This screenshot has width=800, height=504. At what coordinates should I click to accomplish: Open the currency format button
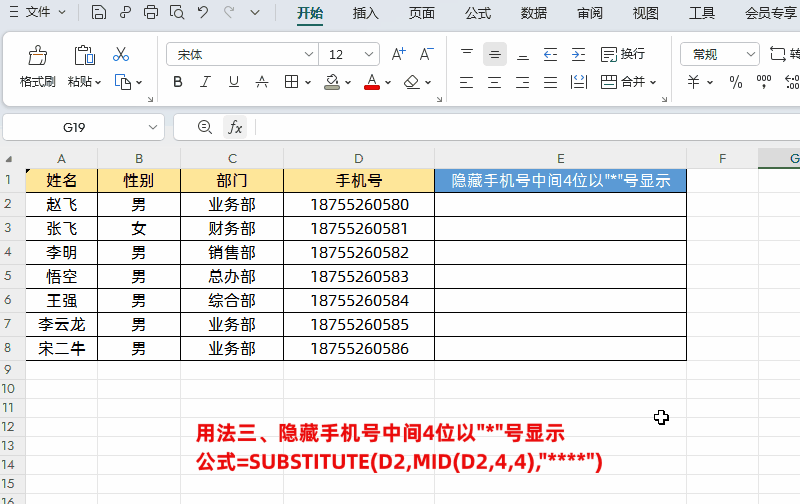coord(693,82)
